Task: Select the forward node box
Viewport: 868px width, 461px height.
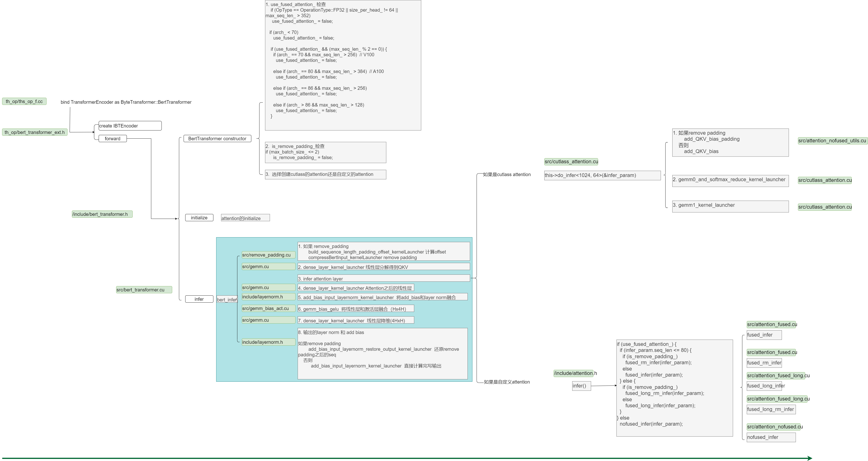Action: 113,138
